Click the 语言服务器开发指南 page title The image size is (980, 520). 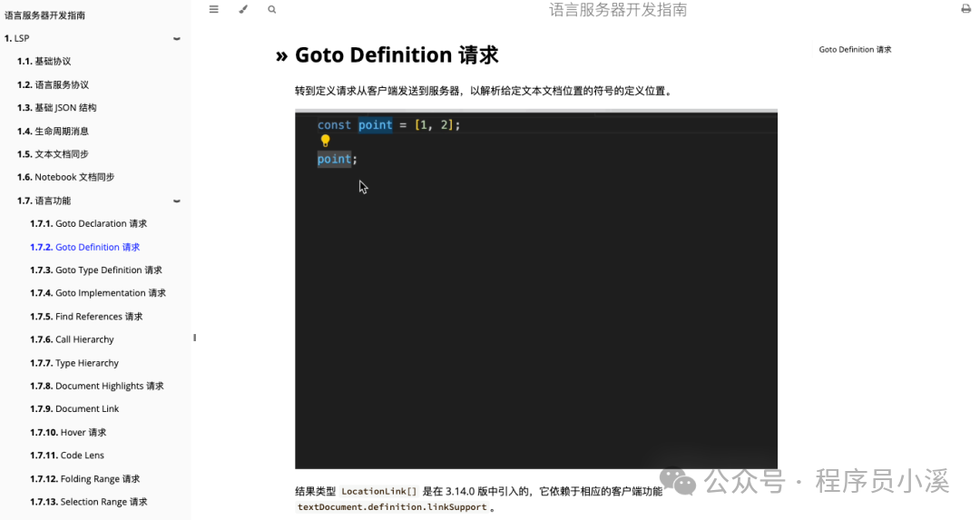tap(618, 10)
